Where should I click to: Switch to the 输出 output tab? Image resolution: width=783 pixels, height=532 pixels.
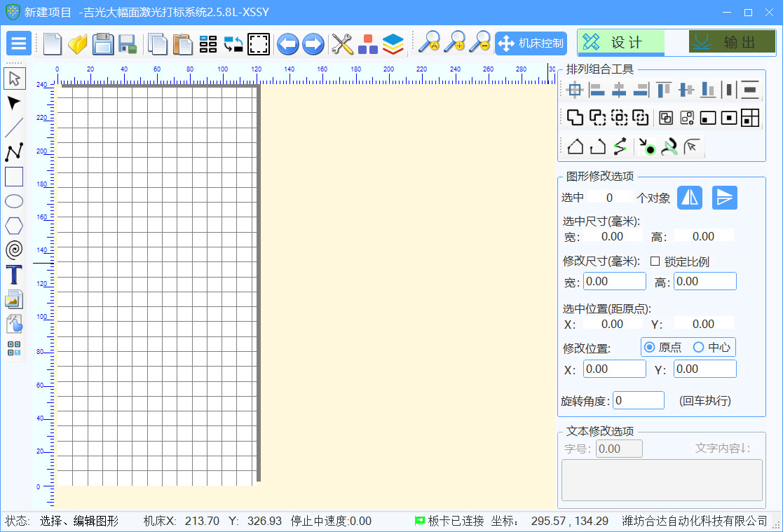click(731, 43)
